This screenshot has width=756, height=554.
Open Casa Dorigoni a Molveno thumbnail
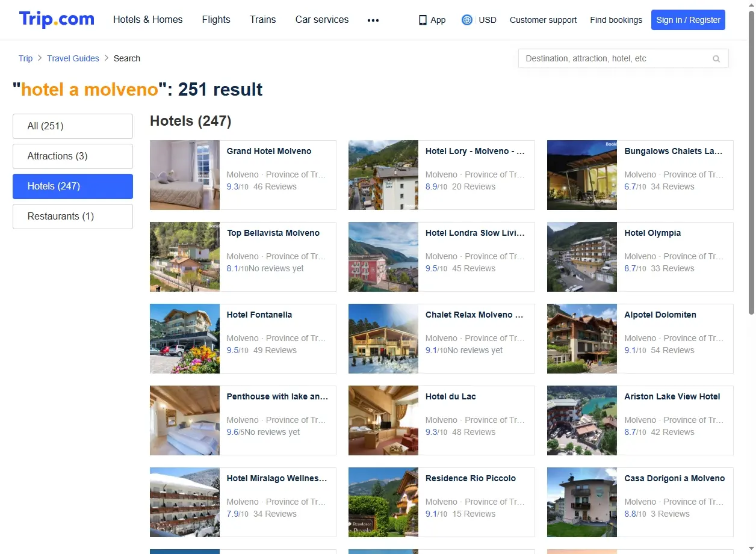(582, 502)
